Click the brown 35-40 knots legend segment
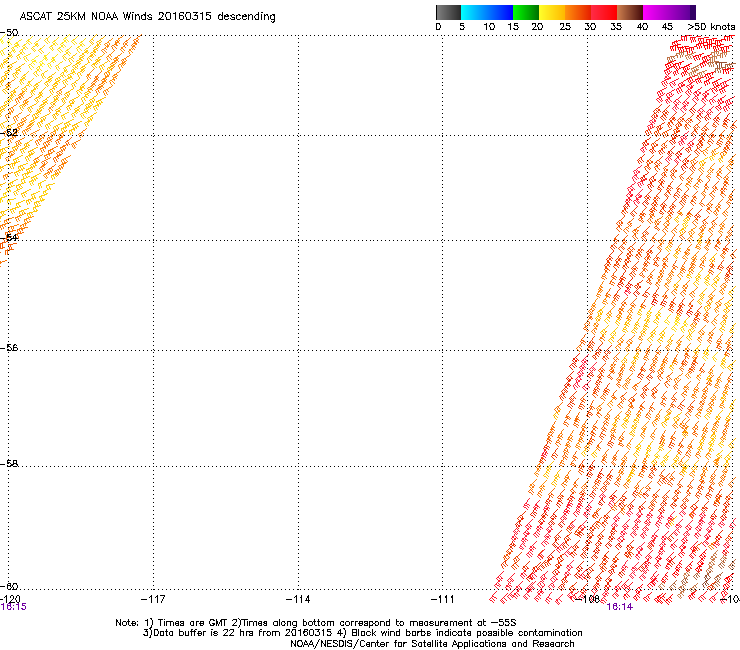The height and width of the screenshot is (650, 740). (630, 12)
